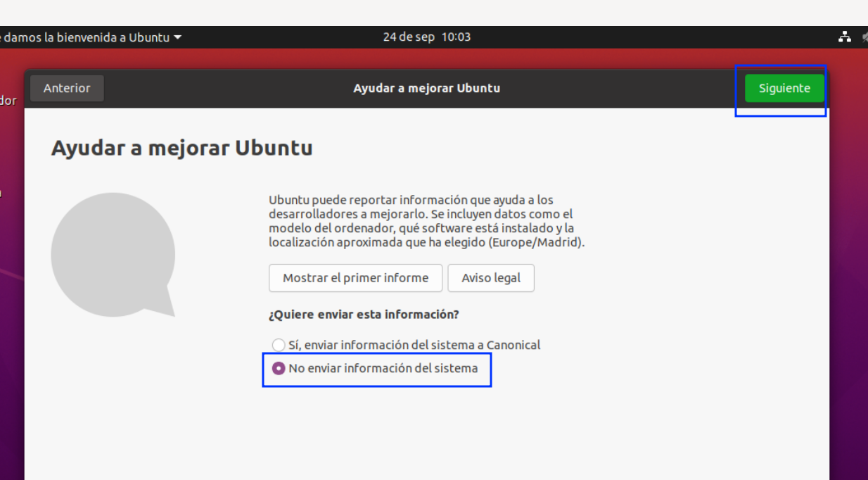Open Mostrar el primer informe

355,278
